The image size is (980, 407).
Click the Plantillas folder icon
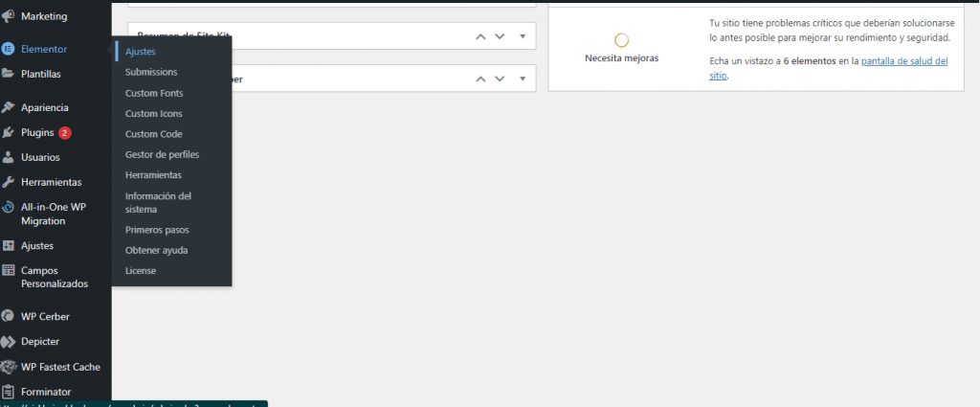(x=8, y=74)
